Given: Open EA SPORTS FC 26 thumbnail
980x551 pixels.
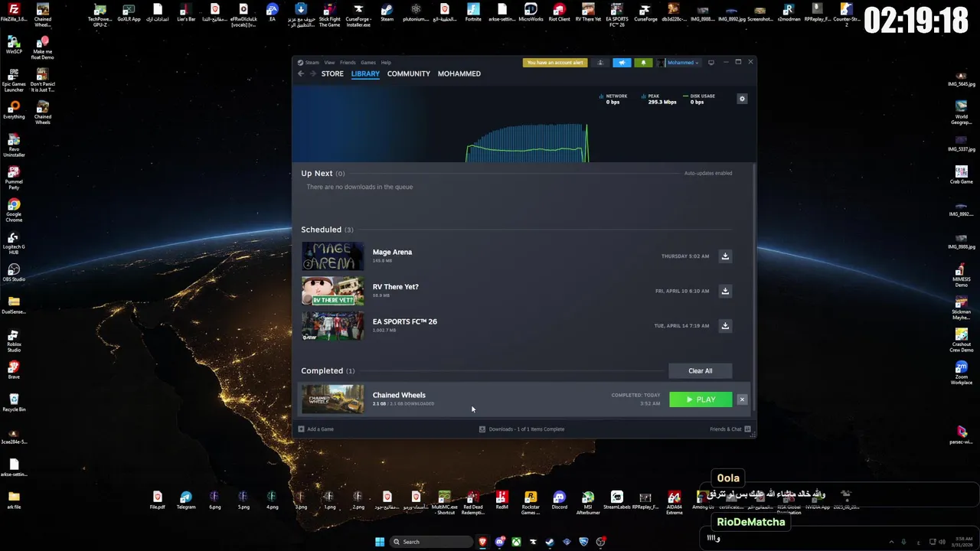Looking at the screenshot, I should [x=332, y=326].
